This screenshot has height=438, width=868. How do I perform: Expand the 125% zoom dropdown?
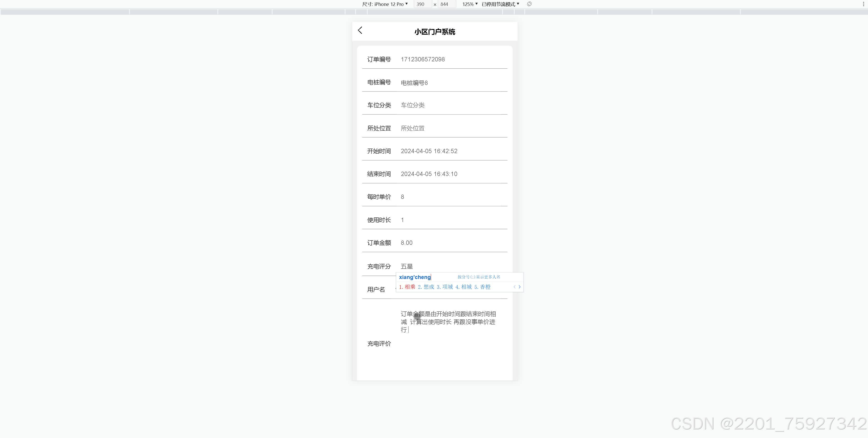point(470,4)
